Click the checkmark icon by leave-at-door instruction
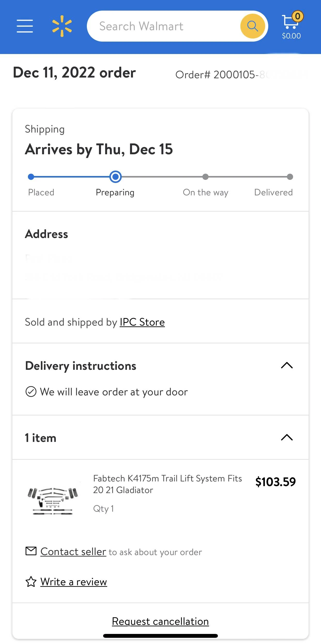Screen dimensions: 321x644 click(x=31, y=391)
